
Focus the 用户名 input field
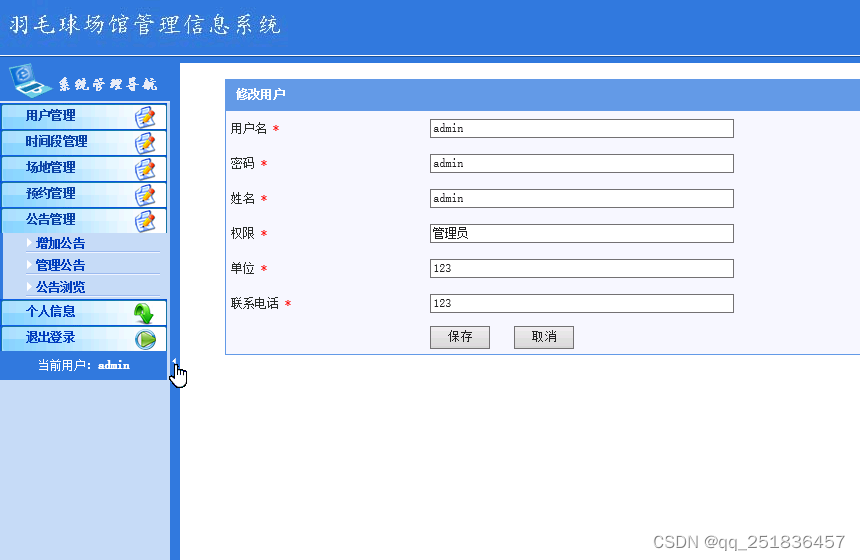581,128
